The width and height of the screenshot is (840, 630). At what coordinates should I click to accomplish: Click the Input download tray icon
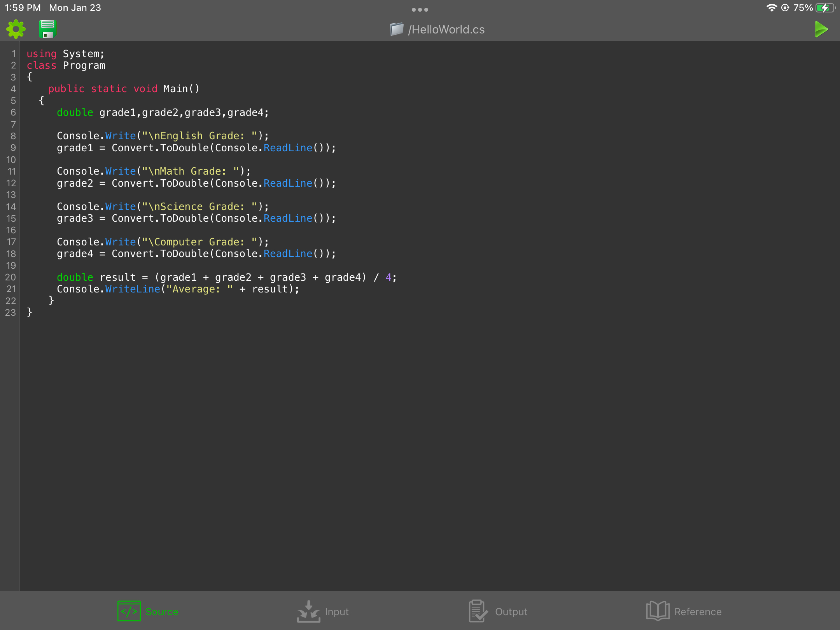tap(308, 611)
